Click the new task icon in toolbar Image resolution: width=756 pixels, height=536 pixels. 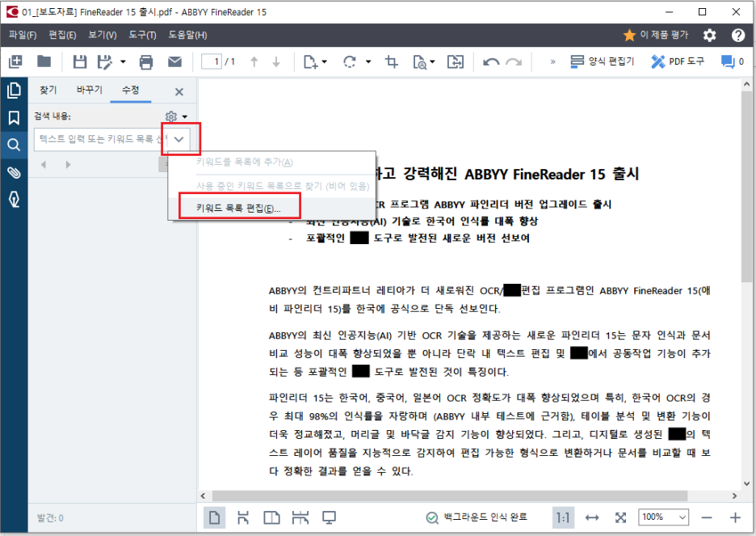click(x=15, y=61)
